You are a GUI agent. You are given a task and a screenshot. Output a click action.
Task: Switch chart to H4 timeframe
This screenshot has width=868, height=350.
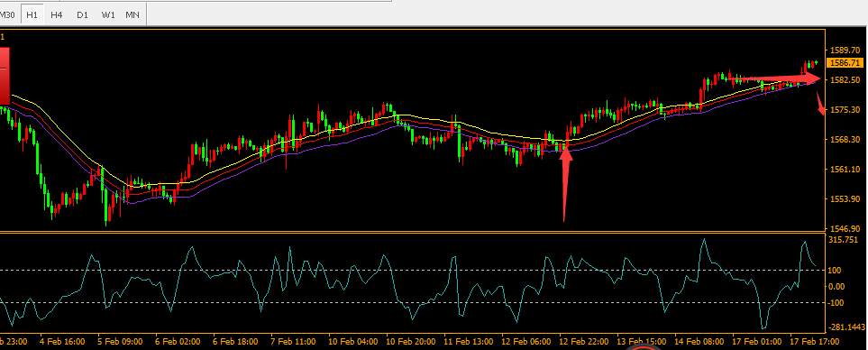(57, 15)
